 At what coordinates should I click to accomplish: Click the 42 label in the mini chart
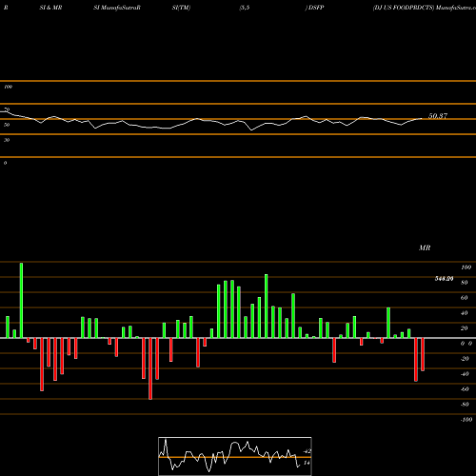[x=307, y=451]
